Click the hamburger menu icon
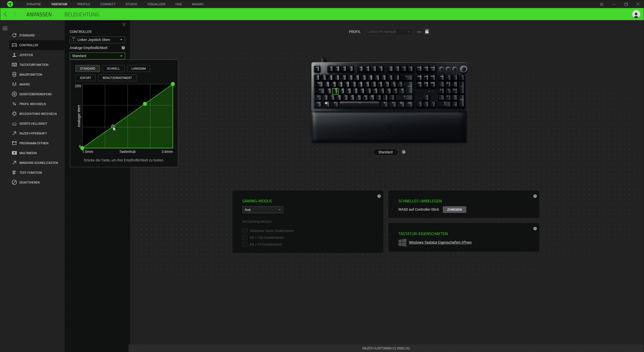The width and height of the screenshot is (644, 352). pos(5,28)
